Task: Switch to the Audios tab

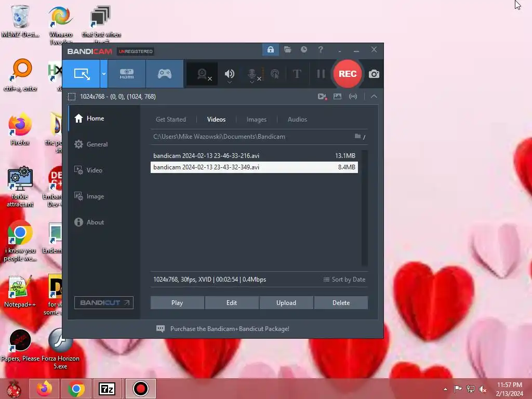Action: pyautogui.click(x=297, y=119)
